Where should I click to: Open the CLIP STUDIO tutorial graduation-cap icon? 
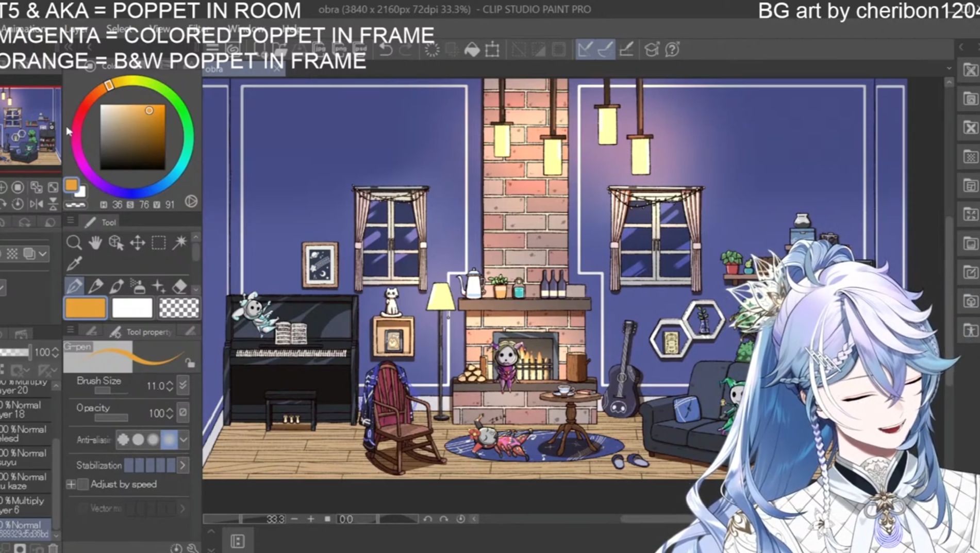[x=652, y=50]
